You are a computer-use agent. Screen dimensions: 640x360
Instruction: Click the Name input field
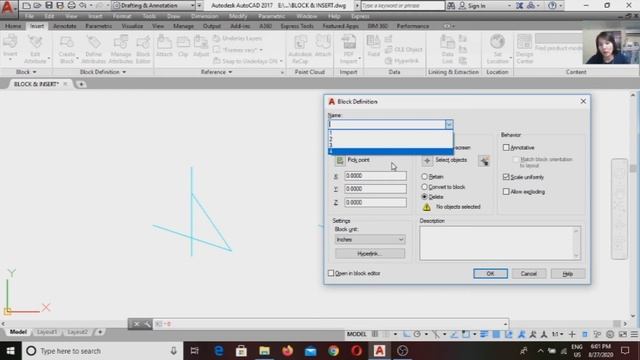[x=387, y=124]
